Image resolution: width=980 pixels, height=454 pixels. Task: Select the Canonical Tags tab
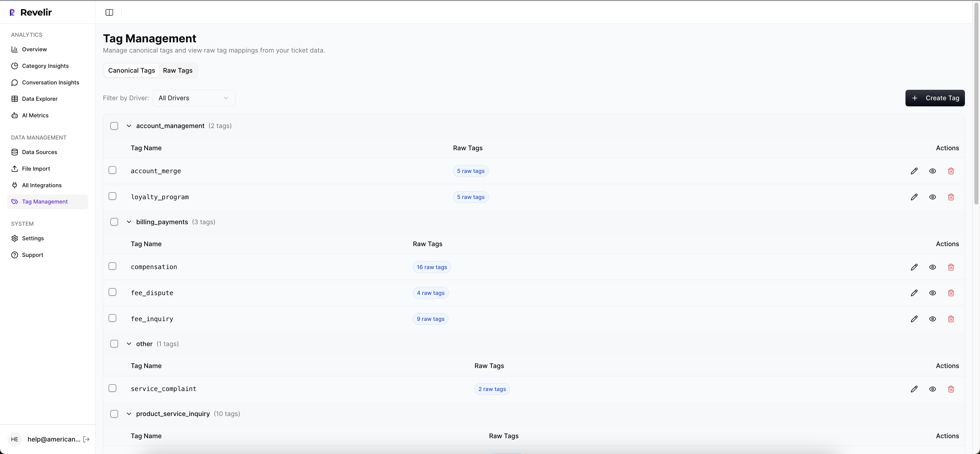131,70
